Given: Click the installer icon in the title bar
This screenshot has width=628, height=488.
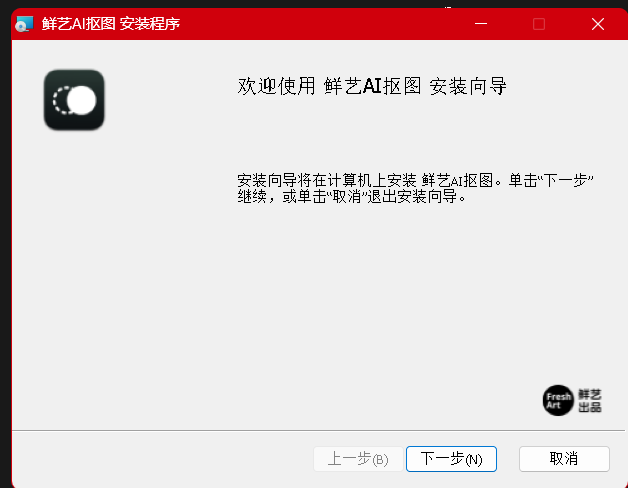Looking at the screenshot, I should click(24, 24).
